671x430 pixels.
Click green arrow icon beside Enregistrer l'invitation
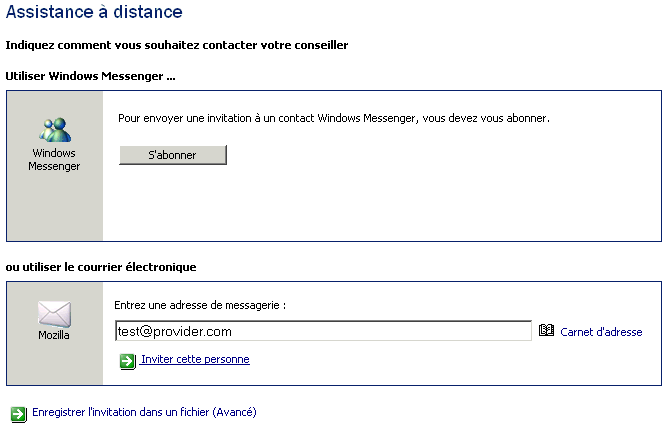click(19, 414)
